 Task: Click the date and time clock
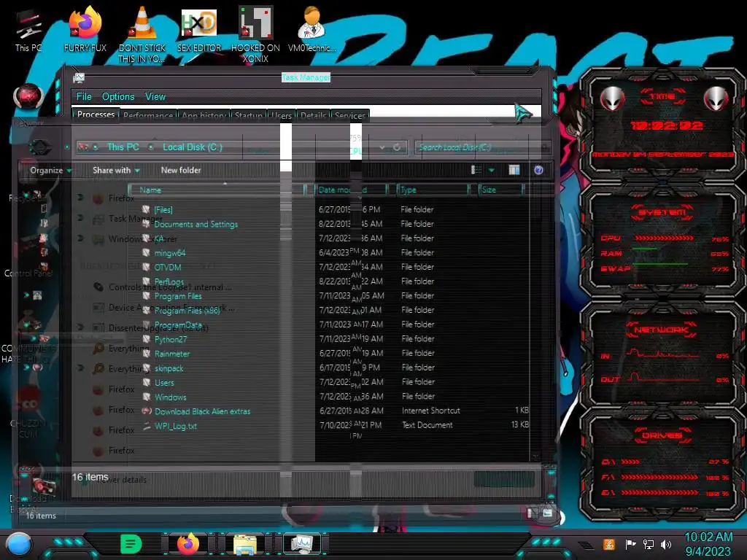click(708, 544)
